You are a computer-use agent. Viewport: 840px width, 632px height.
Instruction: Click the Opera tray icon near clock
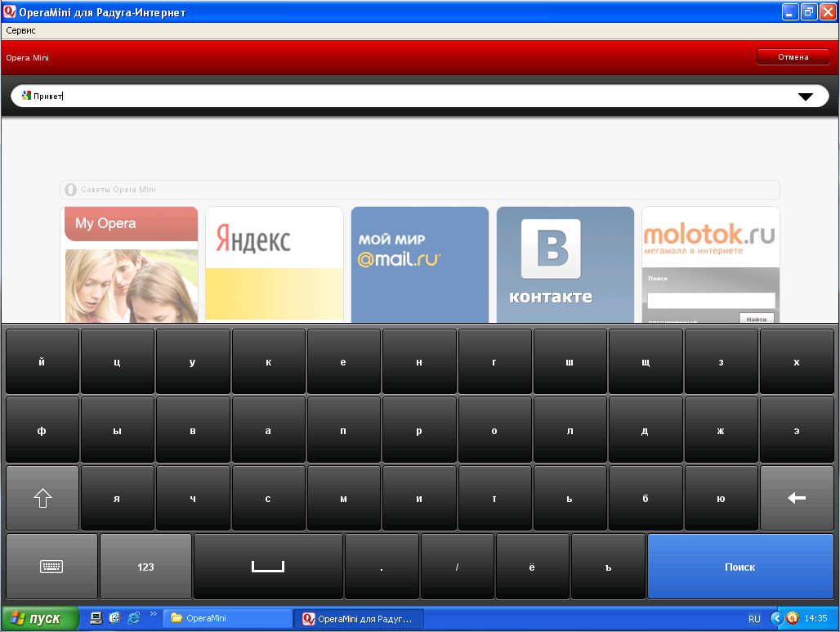(793, 618)
